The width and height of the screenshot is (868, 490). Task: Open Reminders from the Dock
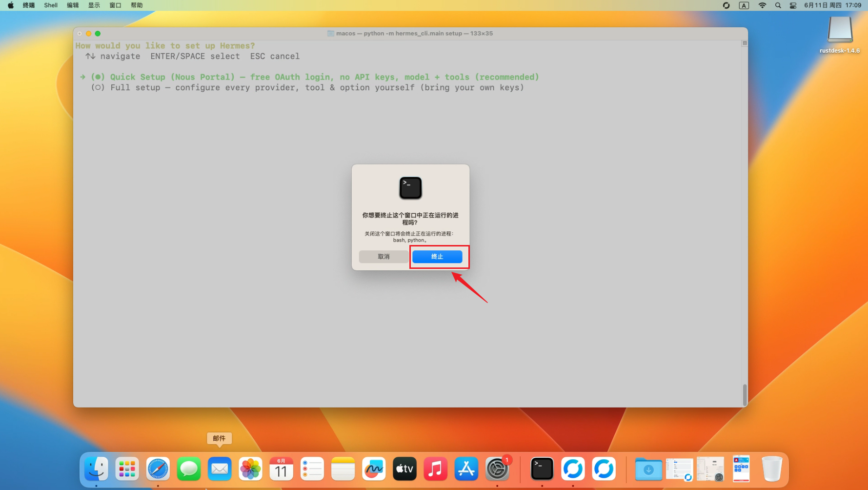[312, 469]
